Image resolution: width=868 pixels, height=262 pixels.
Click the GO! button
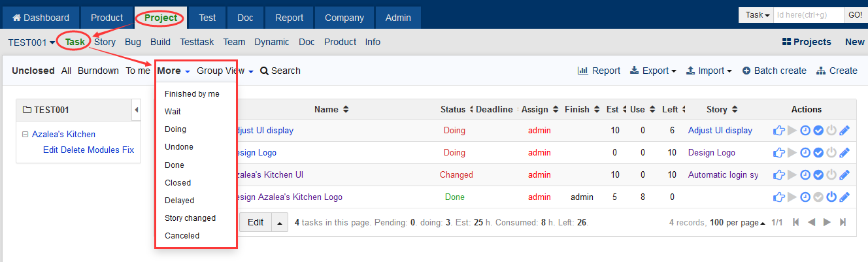point(855,15)
